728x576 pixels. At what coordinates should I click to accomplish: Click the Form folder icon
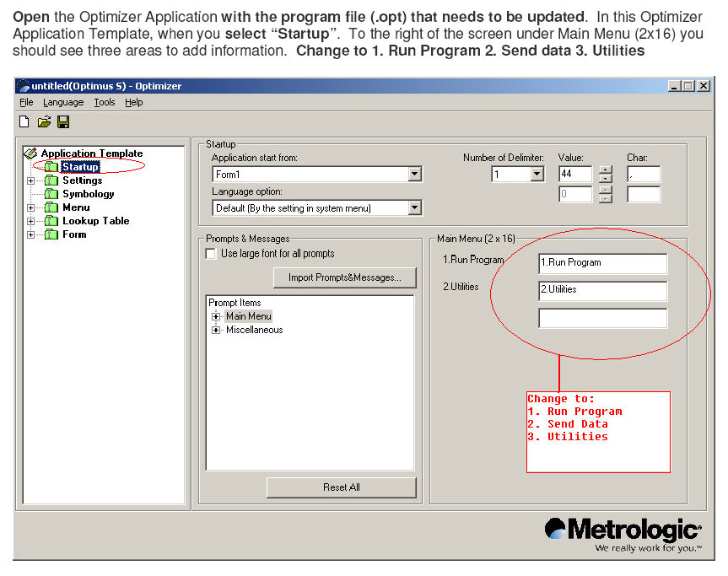point(51,234)
